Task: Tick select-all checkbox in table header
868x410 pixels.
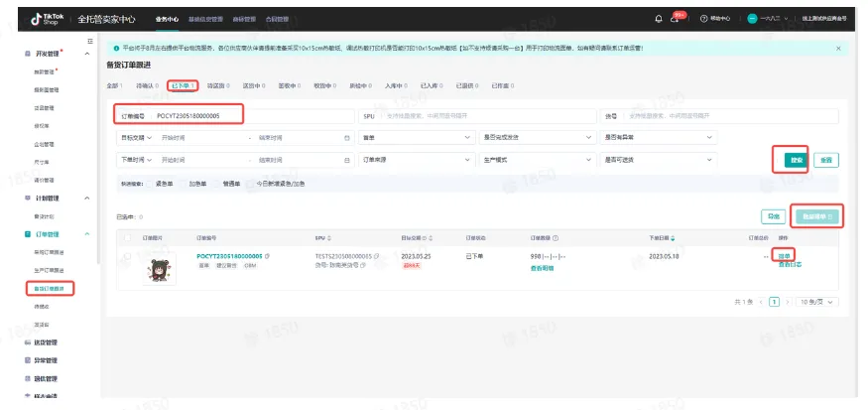Action: point(128,237)
